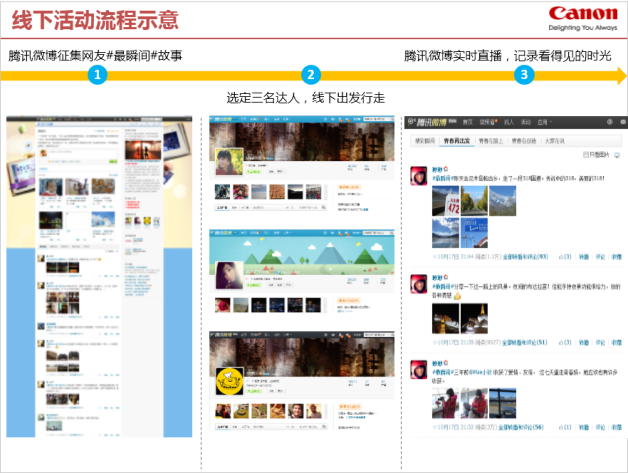Viewport: 628px width, 473px height.
Task: Click 评论 on the 21:44 post
Action: [600, 257]
